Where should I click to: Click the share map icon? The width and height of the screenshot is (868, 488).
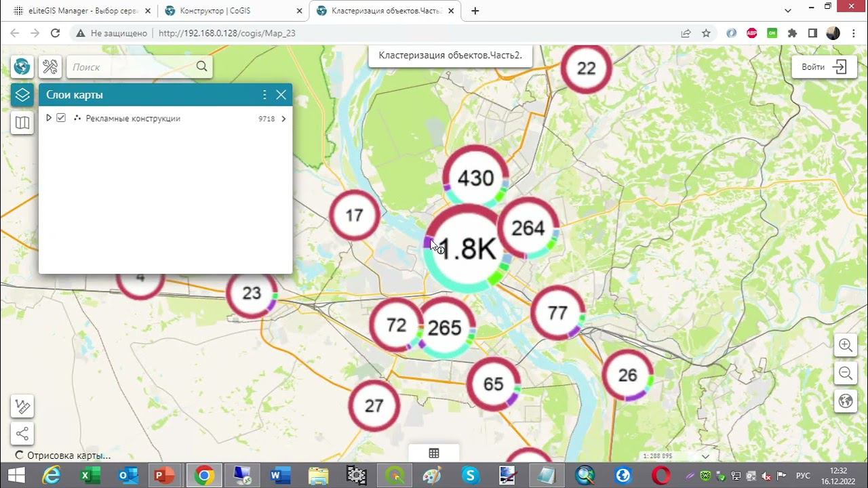(x=22, y=434)
